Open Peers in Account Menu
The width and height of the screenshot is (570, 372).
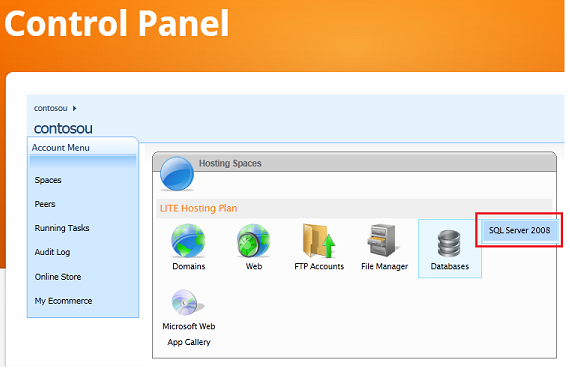pos(45,204)
